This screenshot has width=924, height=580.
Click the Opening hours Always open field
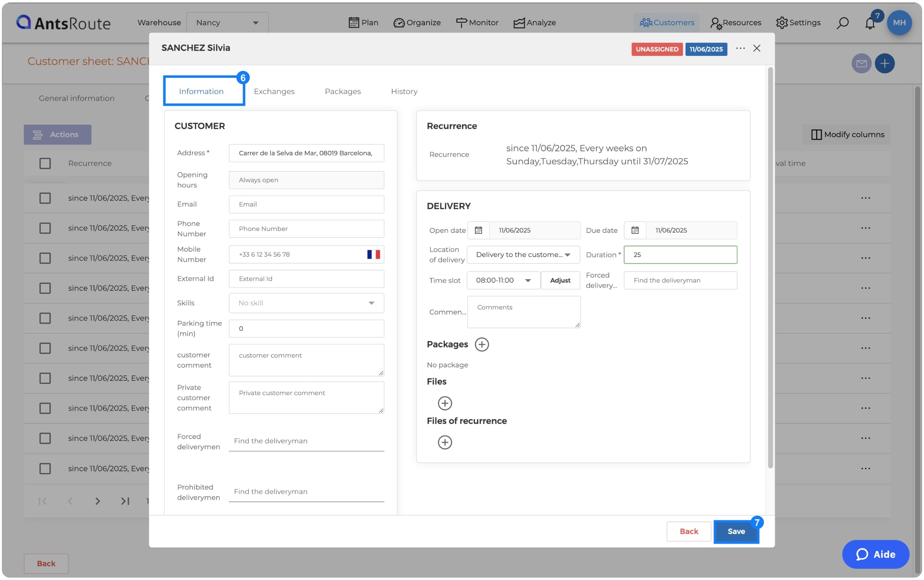pos(306,180)
